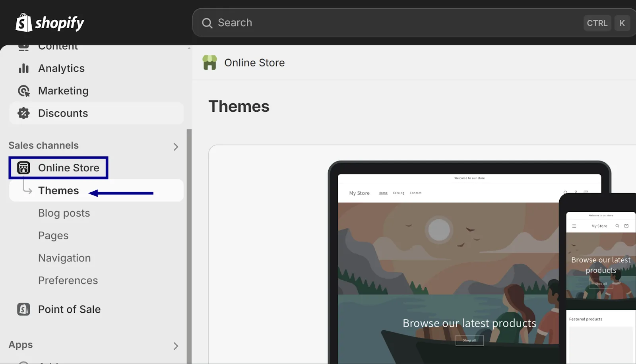Click the sidebar vertical scrollbar
The image size is (636, 364).
189,246
